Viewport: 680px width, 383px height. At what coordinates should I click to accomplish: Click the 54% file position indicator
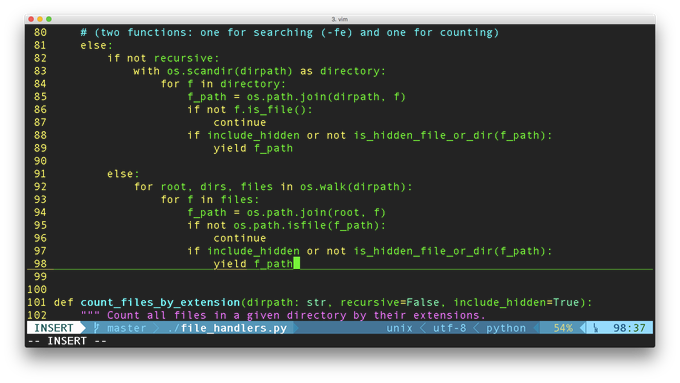pyautogui.click(x=563, y=328)
